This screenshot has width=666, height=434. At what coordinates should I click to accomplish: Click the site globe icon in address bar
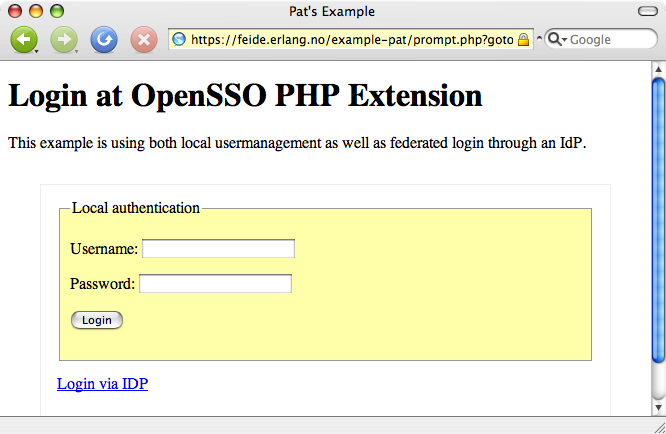click(179, 39)
